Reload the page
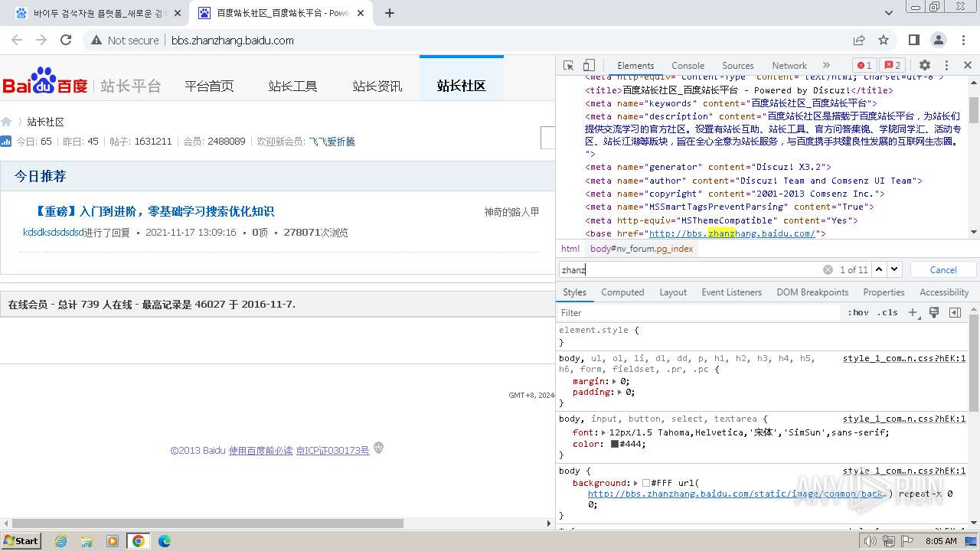This screenshot has width=980, height=551. pyautogui.click(x=66, y=40)
